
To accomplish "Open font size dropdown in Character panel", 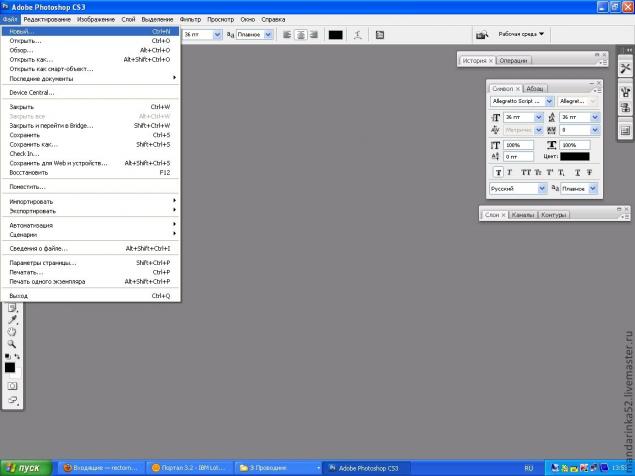I will click(x=539, y=117).
